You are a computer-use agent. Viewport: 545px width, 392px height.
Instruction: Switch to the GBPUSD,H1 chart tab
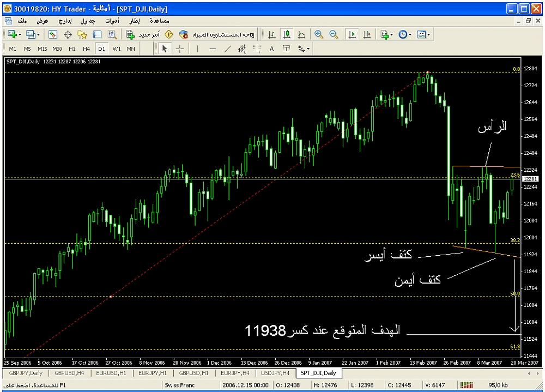(x=194, y=373)
